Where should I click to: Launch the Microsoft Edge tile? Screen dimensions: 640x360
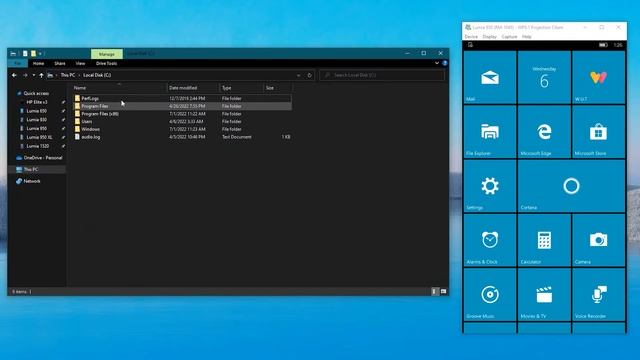544,132
